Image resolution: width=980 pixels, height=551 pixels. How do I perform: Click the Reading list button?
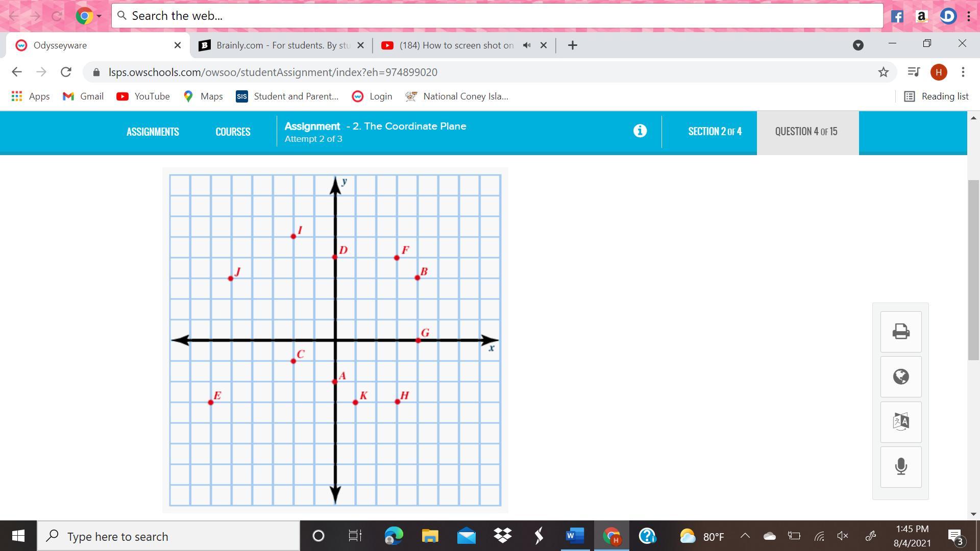point(936,96)
